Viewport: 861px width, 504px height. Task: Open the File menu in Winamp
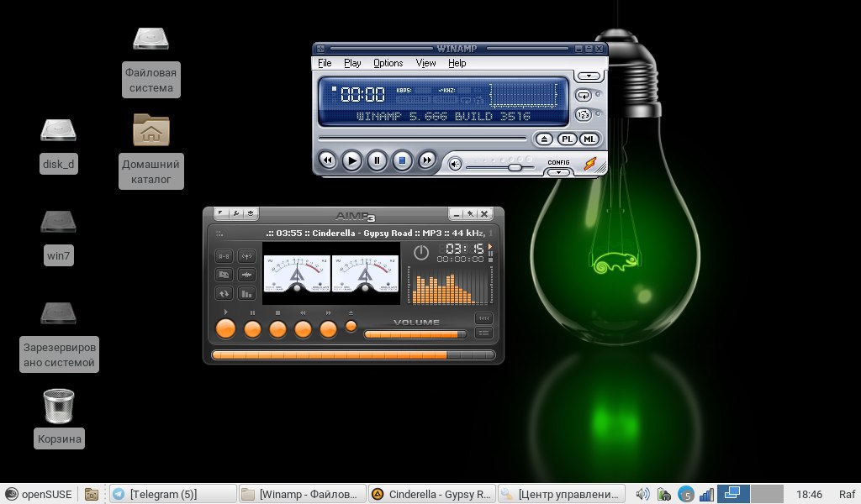pos(325,63)
